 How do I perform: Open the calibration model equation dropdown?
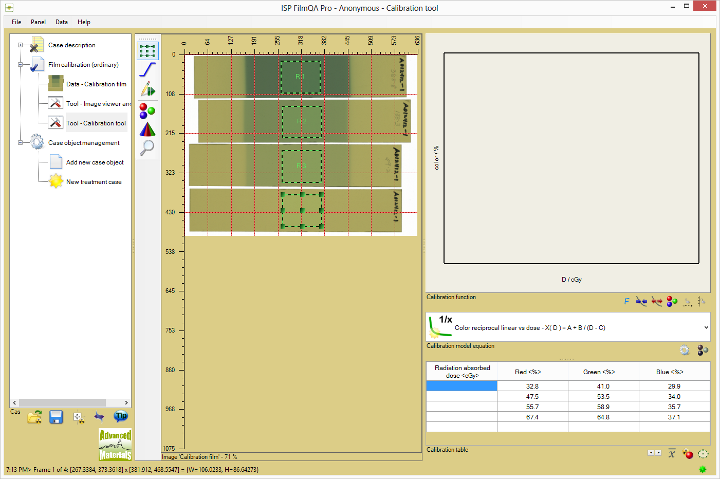coord(706,327)
